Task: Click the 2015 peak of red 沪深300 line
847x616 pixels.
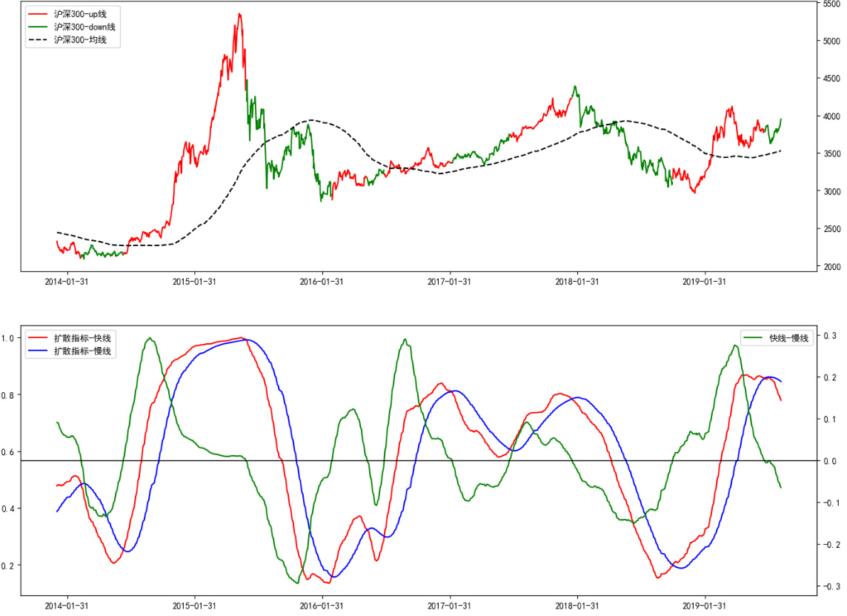Action: [239, 14]
